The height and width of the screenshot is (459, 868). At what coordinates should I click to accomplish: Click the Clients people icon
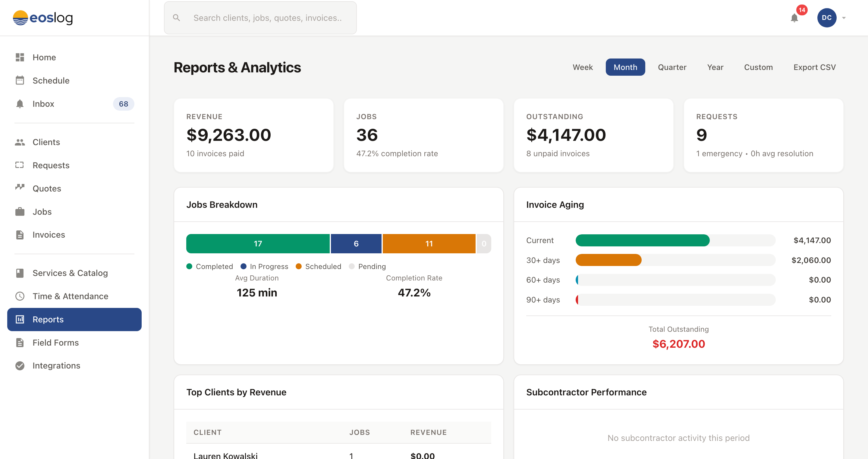point(20,142)
